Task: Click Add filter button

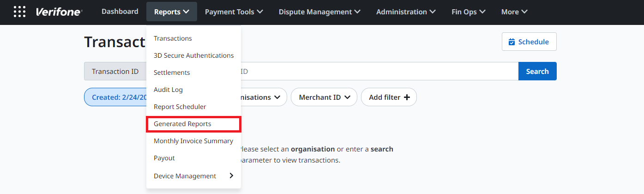Action: 389,97
